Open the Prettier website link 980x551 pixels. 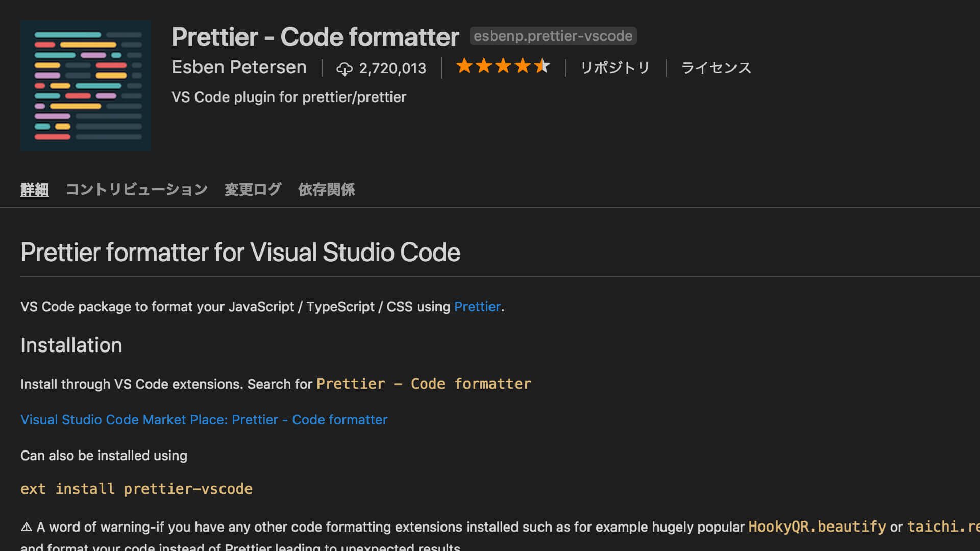[x=477, y=307]
